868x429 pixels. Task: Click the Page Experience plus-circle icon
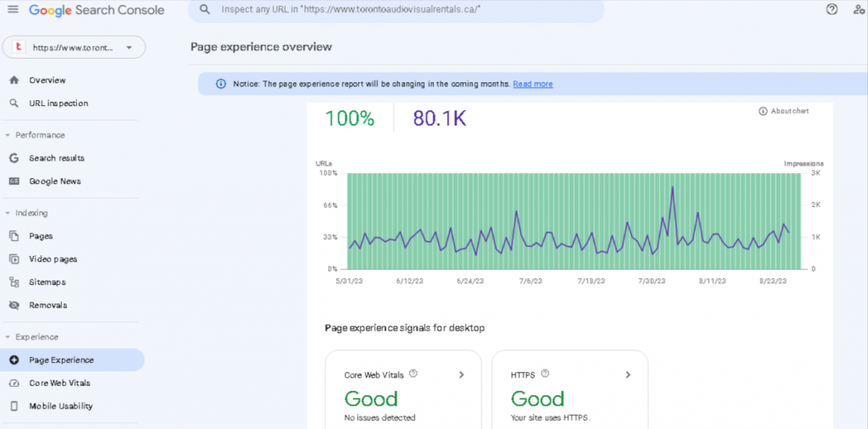click(14, 360)
